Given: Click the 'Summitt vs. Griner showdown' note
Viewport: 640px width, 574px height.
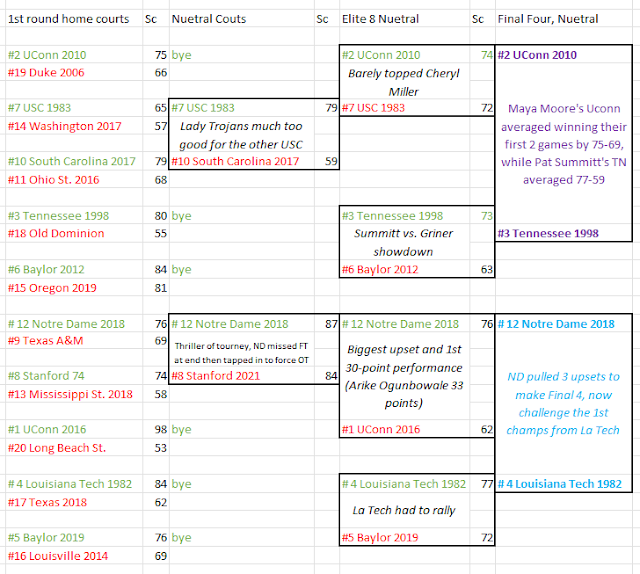Looking at the screenshot, I should (x=404, y=243).
